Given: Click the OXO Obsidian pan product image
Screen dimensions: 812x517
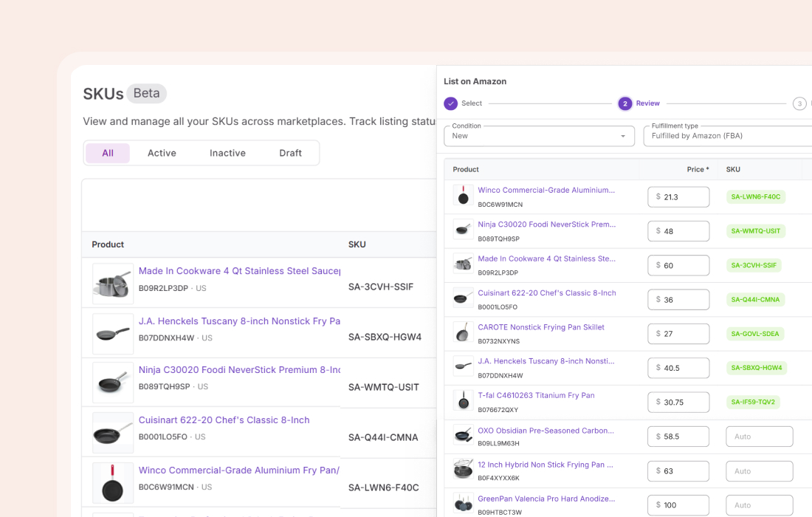Looking at the screenshot, I should pos(464,435).
